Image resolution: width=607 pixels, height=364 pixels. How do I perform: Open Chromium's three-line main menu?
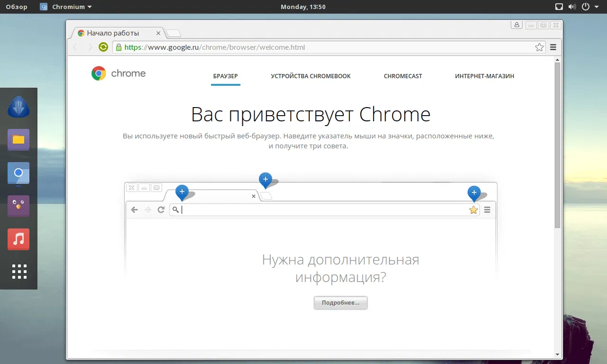click(x=553, y=47)
